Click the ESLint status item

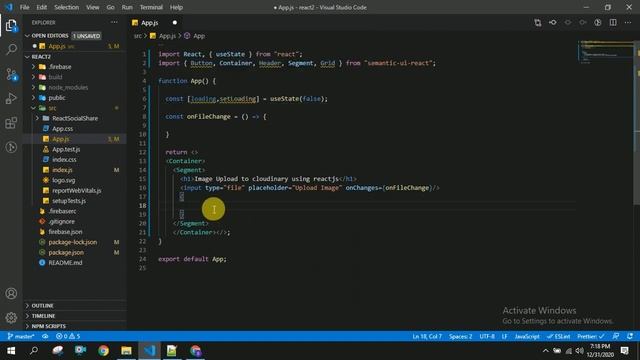(x=559, y=336)
